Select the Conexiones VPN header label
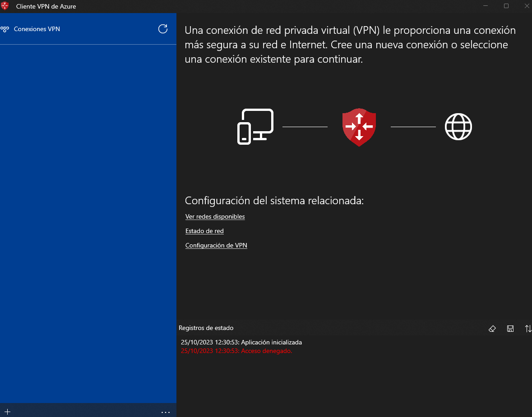 pyautogui.click(x=37, y=29)
